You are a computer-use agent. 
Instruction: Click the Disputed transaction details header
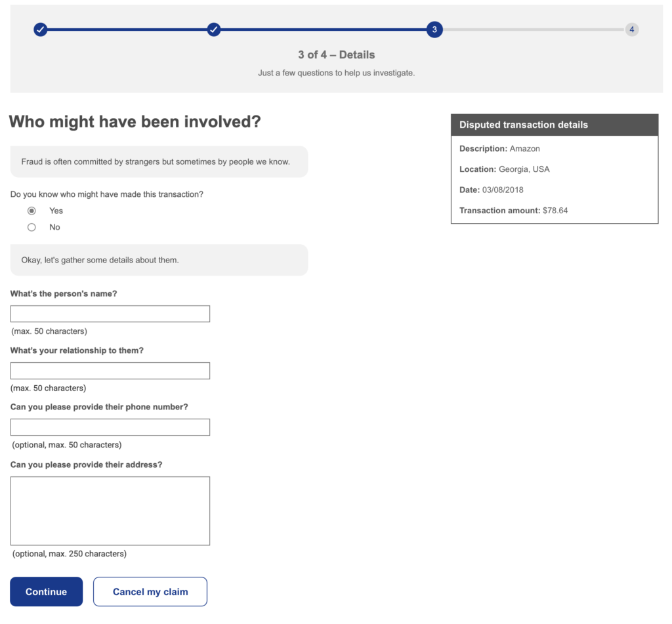click(555, 125)
